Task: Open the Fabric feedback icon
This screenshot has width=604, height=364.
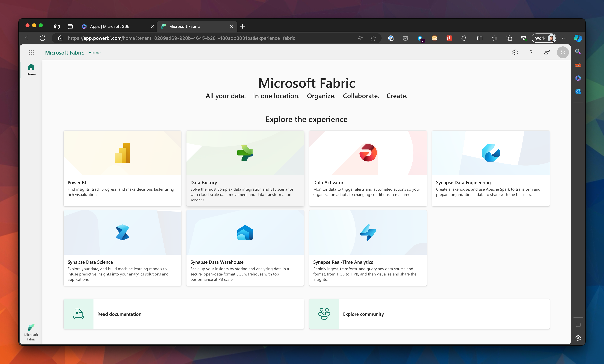Action: point(547,52)
